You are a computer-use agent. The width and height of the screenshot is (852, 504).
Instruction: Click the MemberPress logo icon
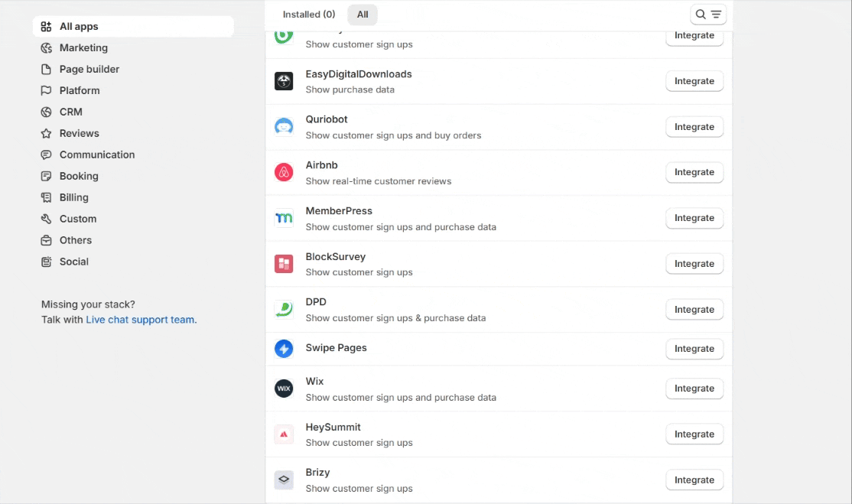284,218
